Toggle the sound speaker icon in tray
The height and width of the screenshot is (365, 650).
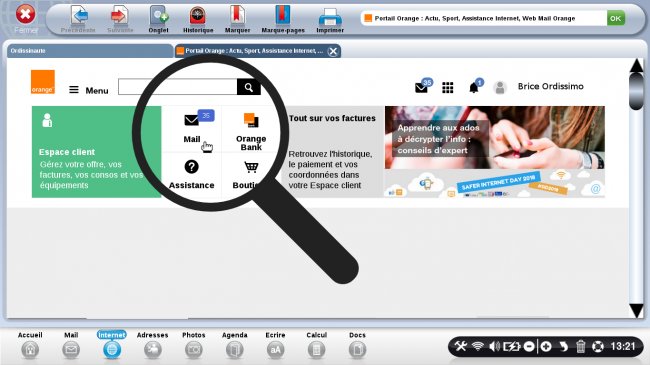494,346
